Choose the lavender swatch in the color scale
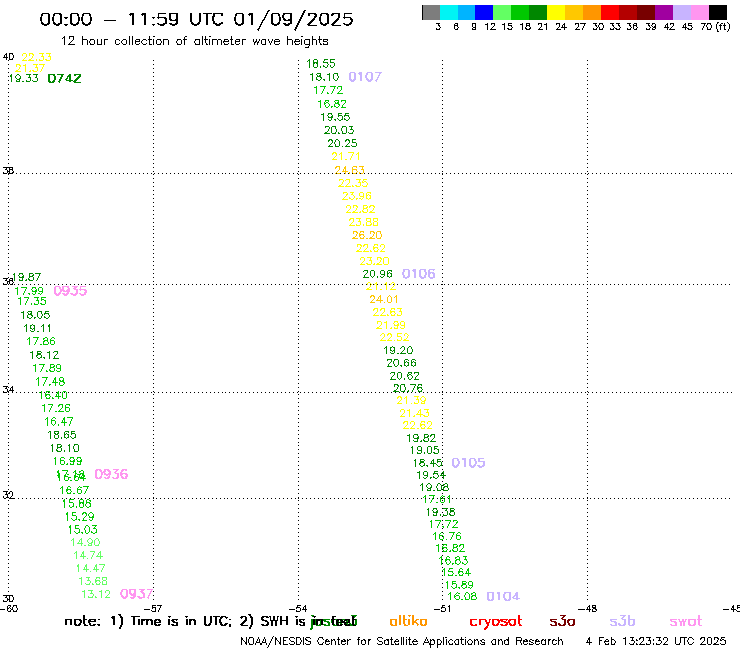This screenshot has width=740, height=650. click(x=681, y=12)
